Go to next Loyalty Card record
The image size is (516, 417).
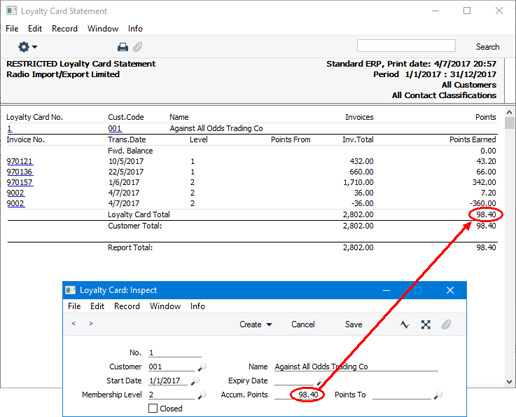click(91, 324)
